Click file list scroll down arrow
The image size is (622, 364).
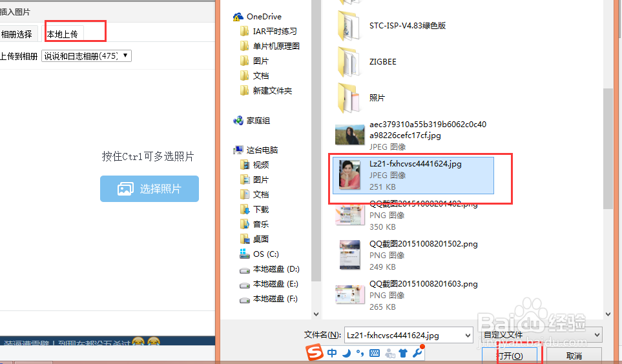(608, 314)
